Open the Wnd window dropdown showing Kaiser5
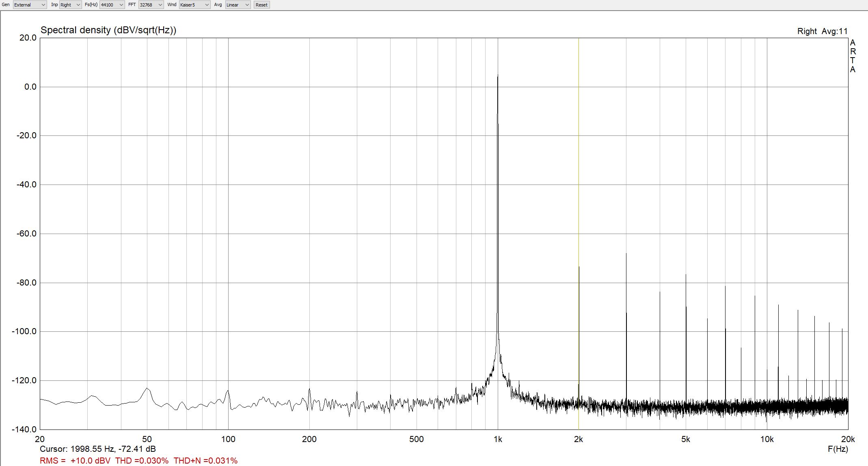This screenshot has width=868, height=466. [x=194, y=5]
